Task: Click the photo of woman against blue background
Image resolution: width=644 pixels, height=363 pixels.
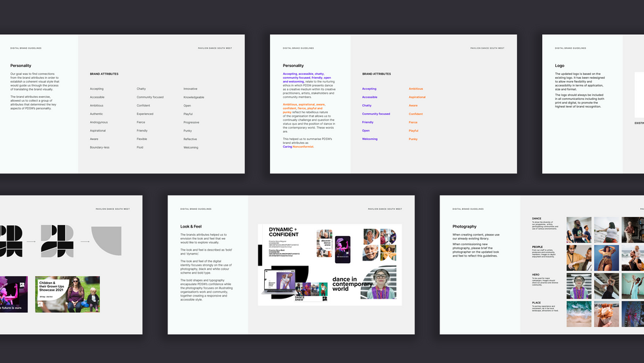Action: [x=606, y=258]
